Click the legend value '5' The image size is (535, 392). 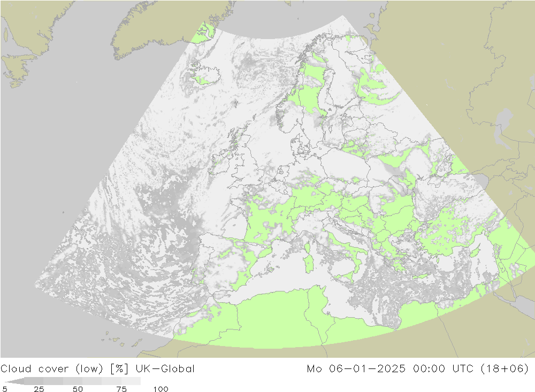click(5, 389)
